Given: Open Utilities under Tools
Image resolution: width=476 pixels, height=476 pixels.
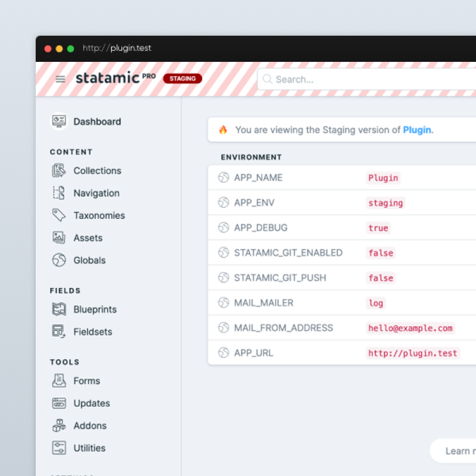Looking at the screenshot, I should tap(90, 448).
